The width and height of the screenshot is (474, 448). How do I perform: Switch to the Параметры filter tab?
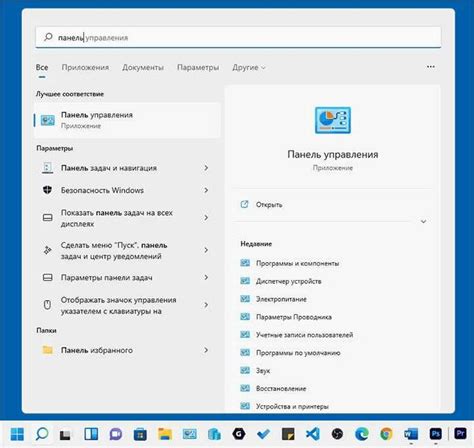click(198, 67)
